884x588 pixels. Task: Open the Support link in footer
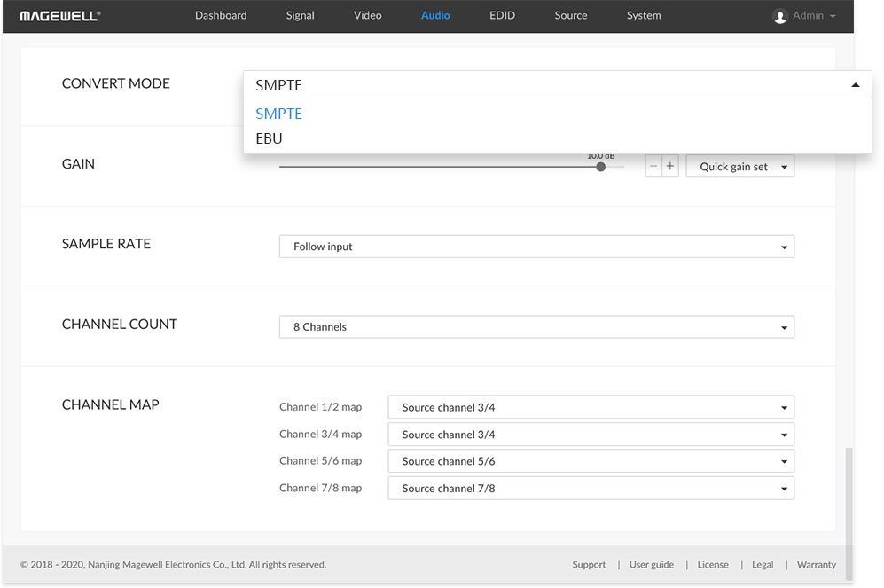pyautogui.click(x=589, y=564)
